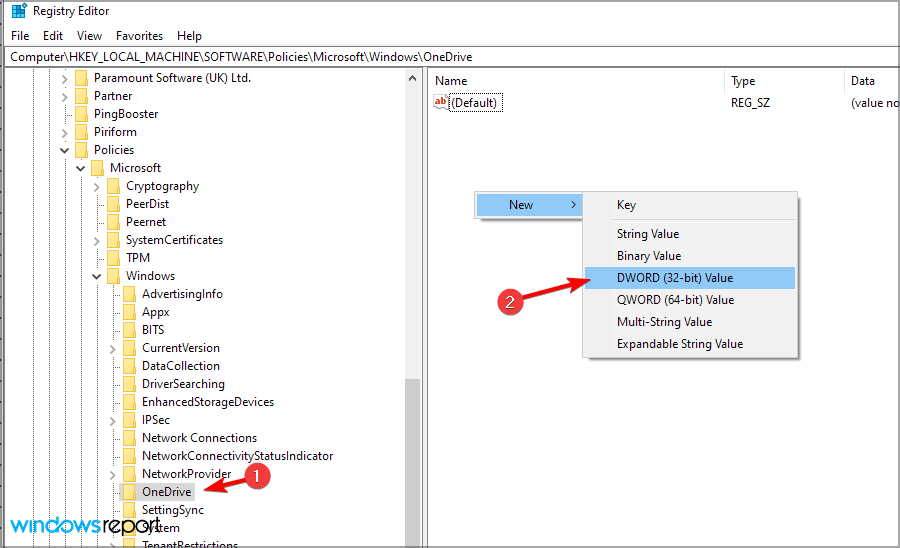Expand the Piriform key node
Image resolution: width=900 pixels, height=548 pixels.
[x=64, y=133]
